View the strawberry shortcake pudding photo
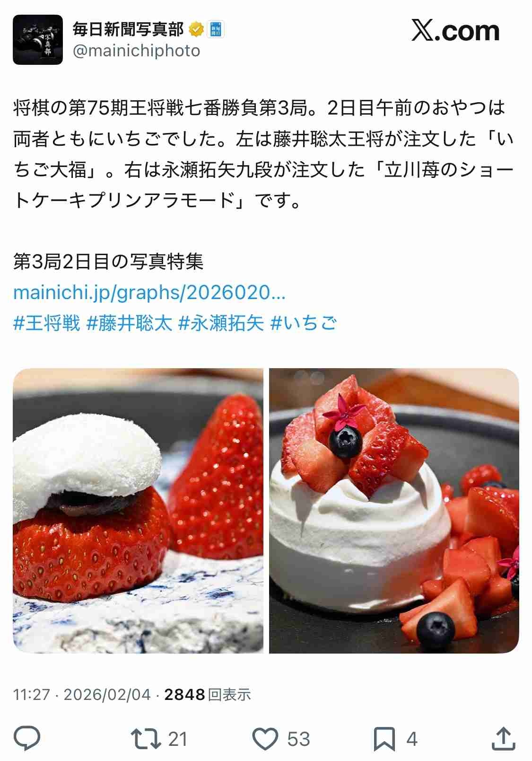This screenshot has width=532, height=761. click(394, 511)
